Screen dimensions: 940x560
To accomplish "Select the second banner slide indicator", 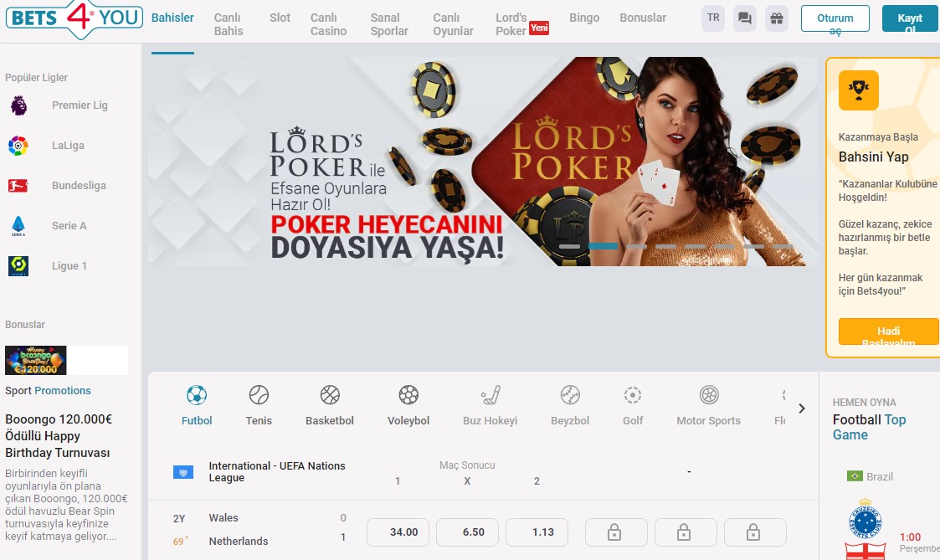I will [x=603, y=246].
